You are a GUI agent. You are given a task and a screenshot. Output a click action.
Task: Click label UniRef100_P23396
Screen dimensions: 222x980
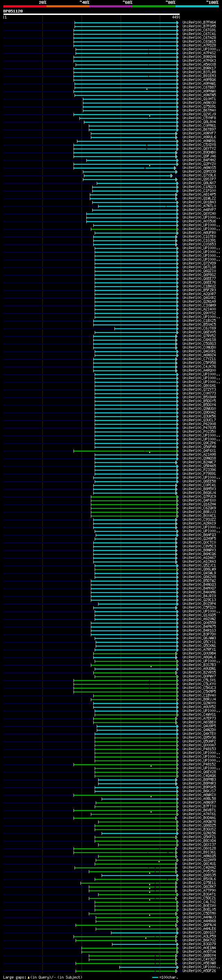199,470
